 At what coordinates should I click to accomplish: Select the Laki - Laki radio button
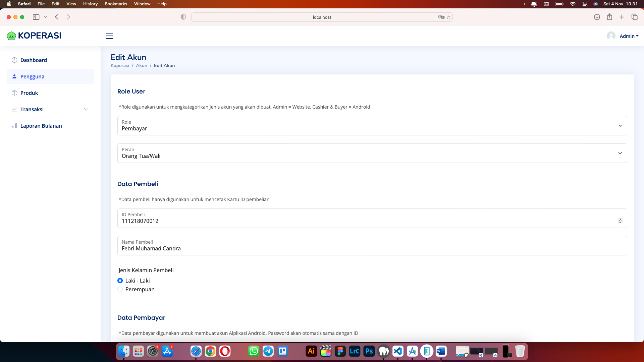[x=120, y=281]
